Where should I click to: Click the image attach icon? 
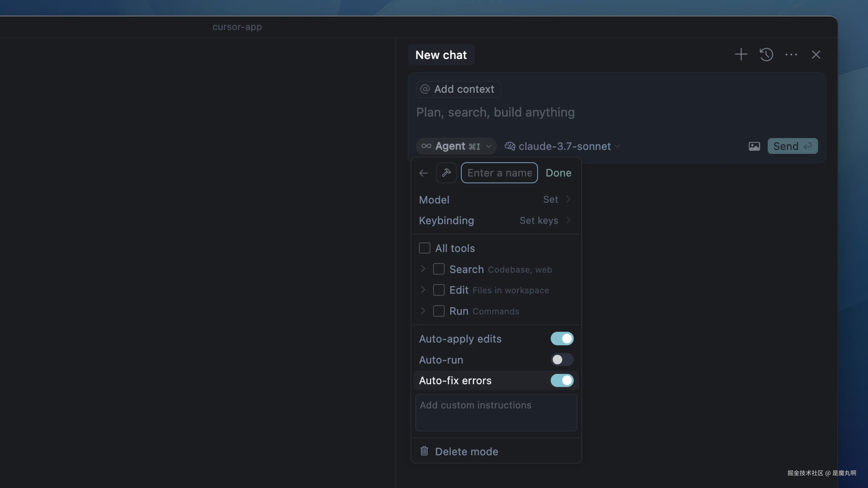(754, 146)
